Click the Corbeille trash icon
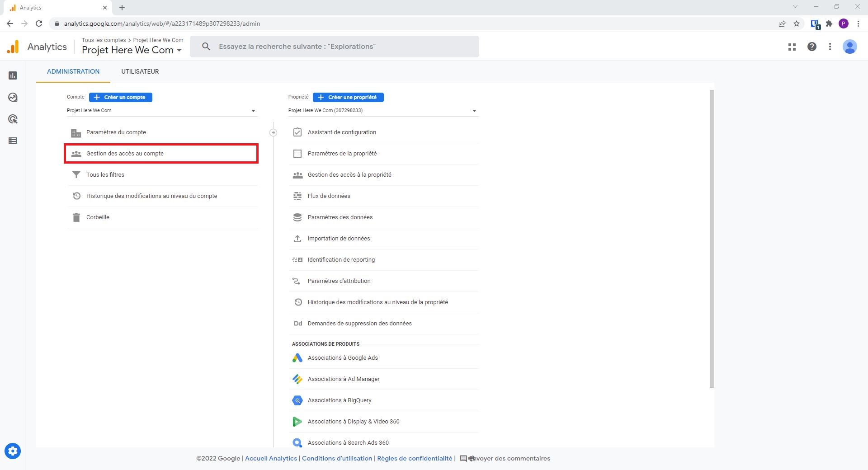Viewport: 868px width, 470px height. [76, 217]
